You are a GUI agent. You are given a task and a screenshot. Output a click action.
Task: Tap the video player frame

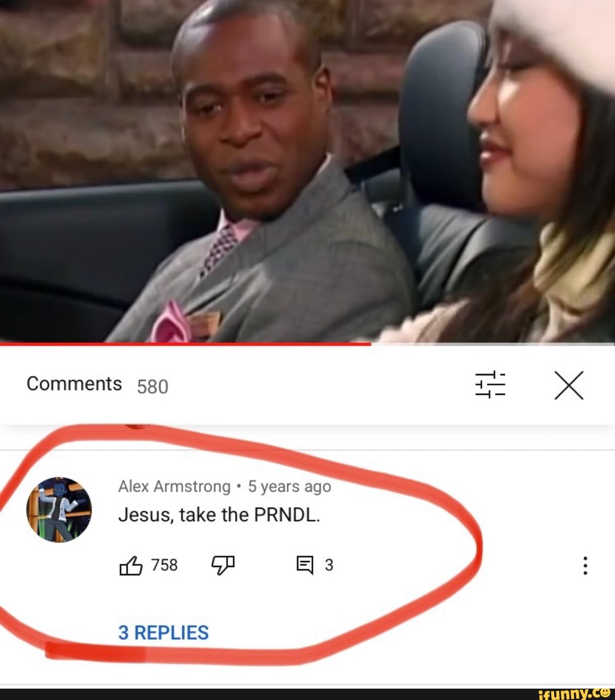click(x=307, y=171)
